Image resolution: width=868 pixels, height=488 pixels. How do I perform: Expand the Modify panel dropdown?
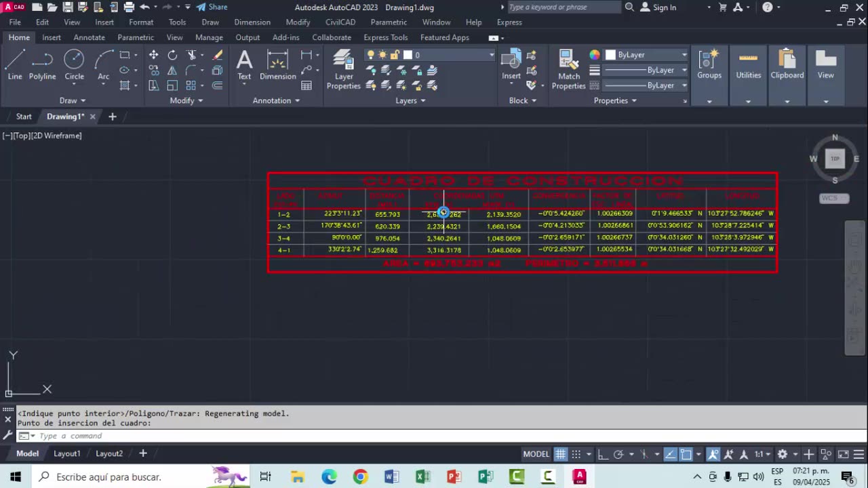tap(186, 100)
